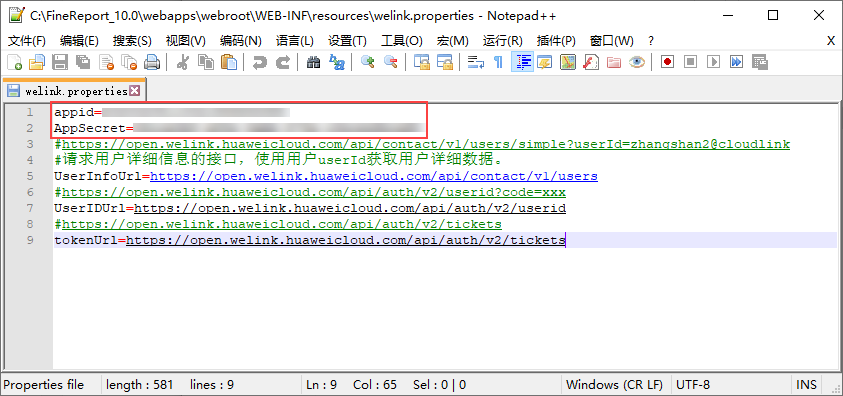Click the Chinese comment on line 4
Image resolution: width=843 pixels, height=396 pixels.
coord(280,160)
